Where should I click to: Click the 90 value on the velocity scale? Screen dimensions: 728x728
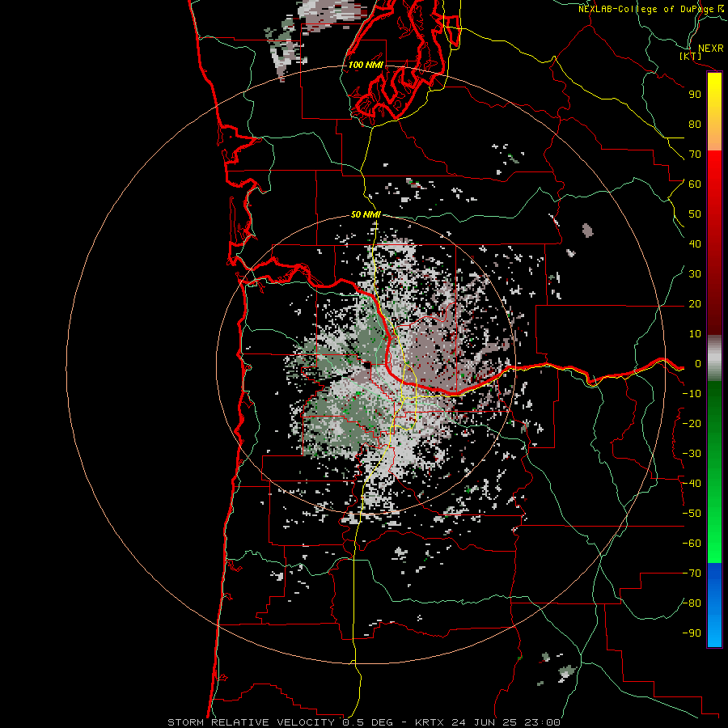[x=695, y=95]
